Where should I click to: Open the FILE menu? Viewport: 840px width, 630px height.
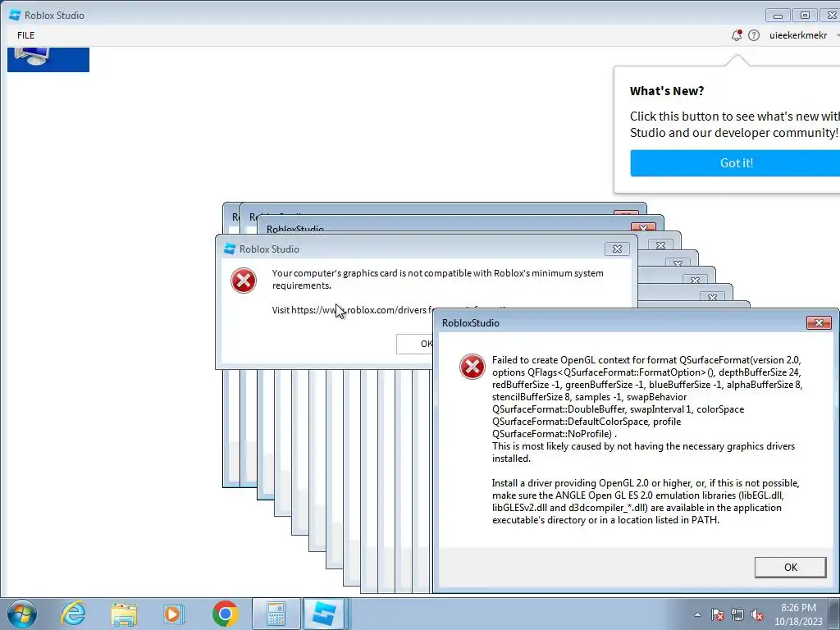(25, 35)
